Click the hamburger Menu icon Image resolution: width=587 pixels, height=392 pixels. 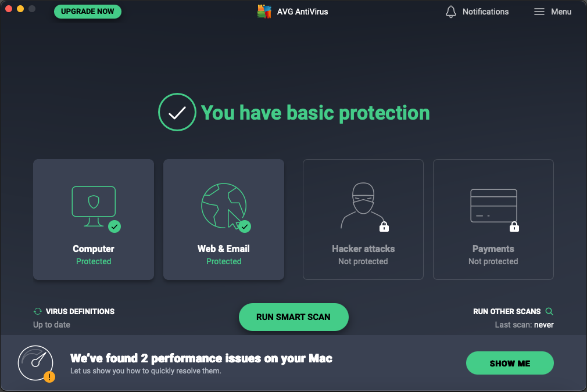(x=539, y=12)
